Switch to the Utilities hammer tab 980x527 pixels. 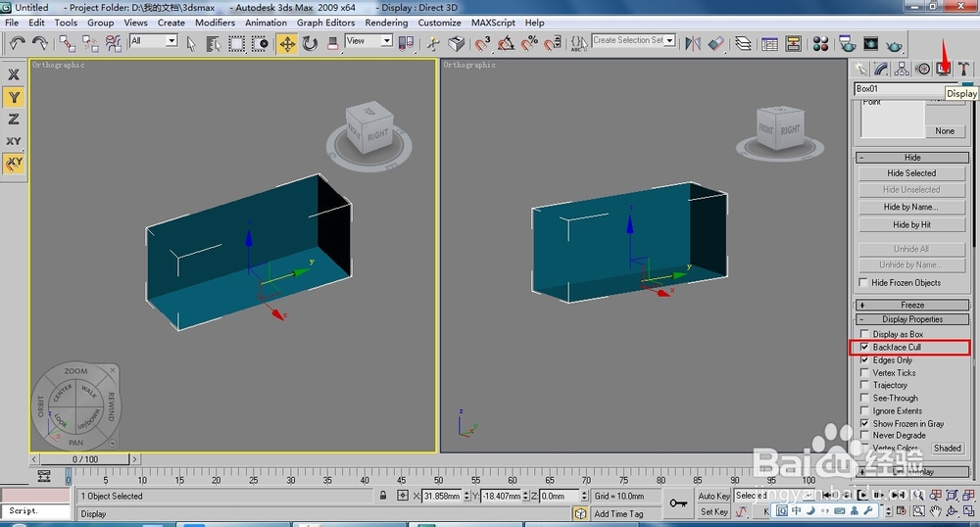(x=963, y=69)
